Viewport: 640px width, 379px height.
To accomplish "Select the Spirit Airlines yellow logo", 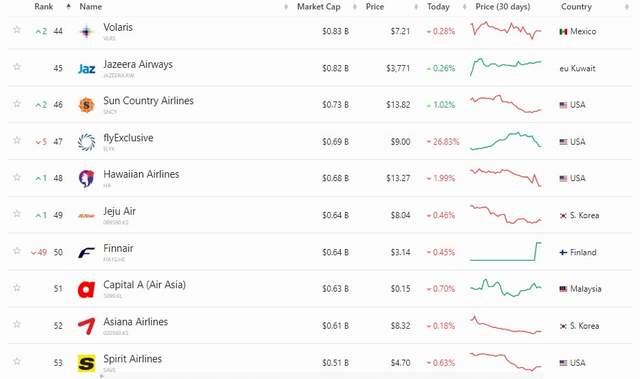I will pyautogui.click(x=86, y=363).
